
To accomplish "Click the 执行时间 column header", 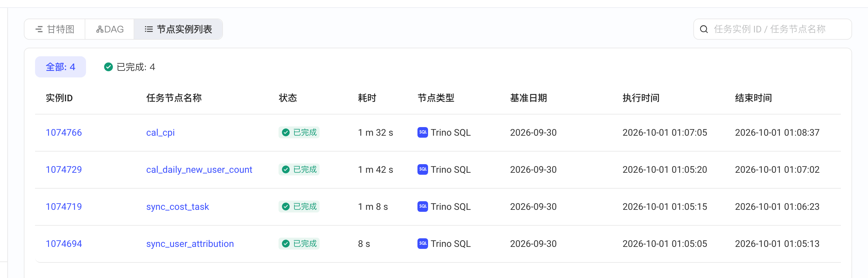I will pyautogui.click(x=641, y=98).
